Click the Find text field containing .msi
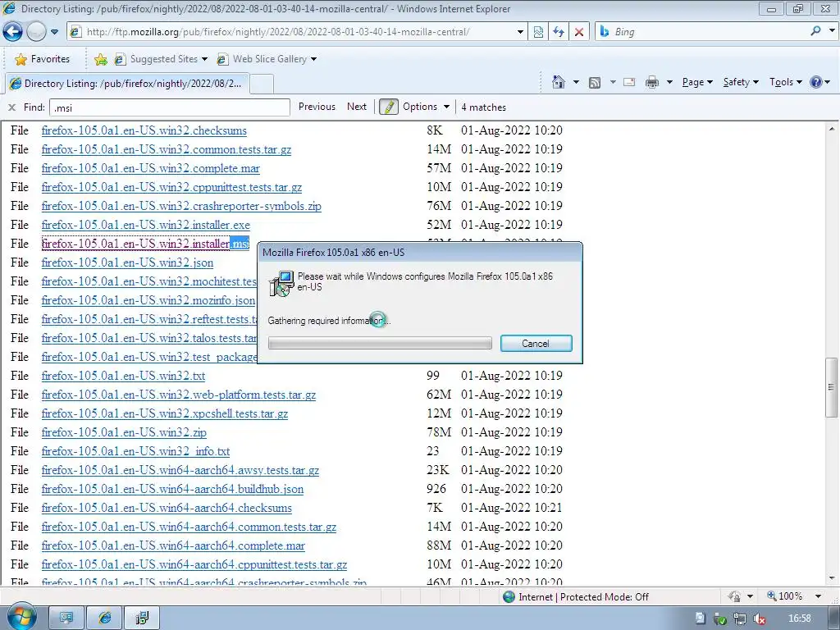Image resolution: width=840 pixels, height=630 pixels. (x=169, y=107)
